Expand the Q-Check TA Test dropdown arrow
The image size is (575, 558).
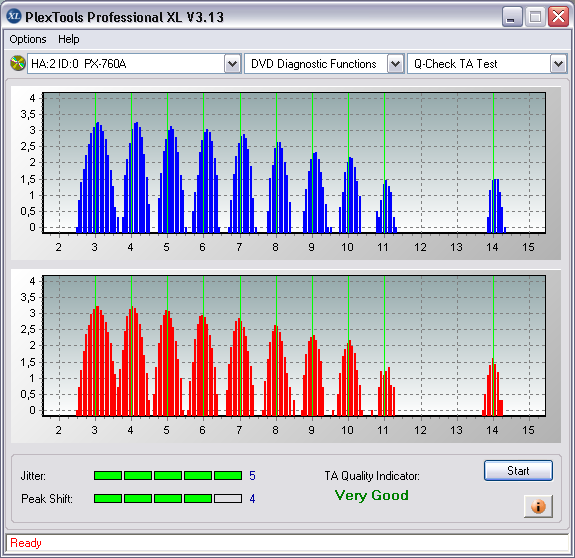click(x=558, y=64)
